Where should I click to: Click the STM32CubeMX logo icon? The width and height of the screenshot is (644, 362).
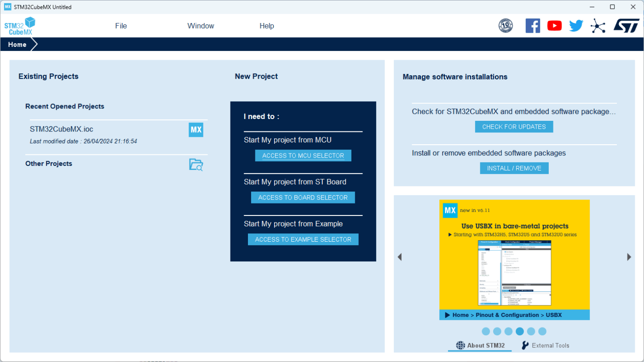(x=20, y=26)
